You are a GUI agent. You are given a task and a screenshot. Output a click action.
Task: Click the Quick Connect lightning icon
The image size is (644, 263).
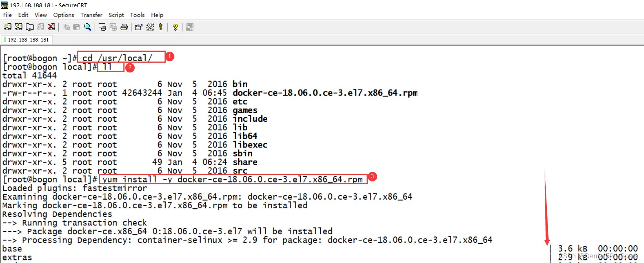(x=19, y=27)
